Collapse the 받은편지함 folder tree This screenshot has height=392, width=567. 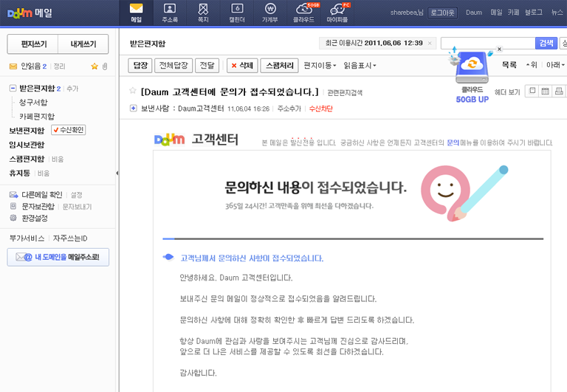13,88
